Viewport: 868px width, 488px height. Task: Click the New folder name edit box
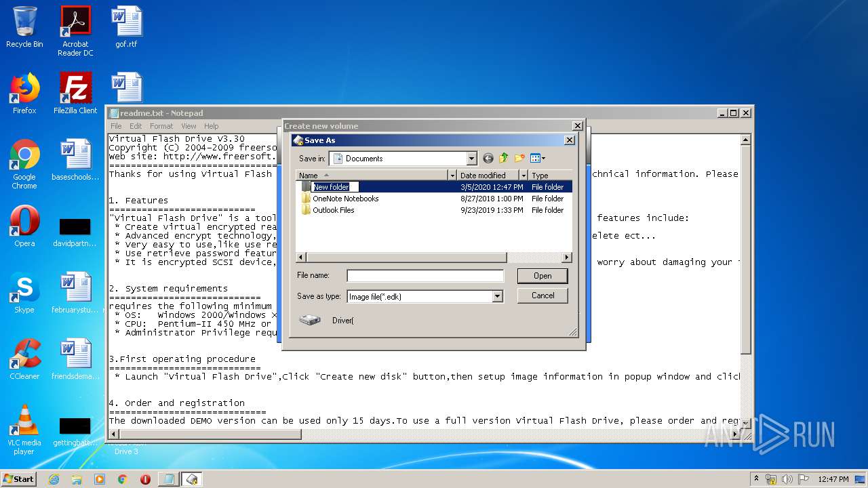click(x=335, y=187)
